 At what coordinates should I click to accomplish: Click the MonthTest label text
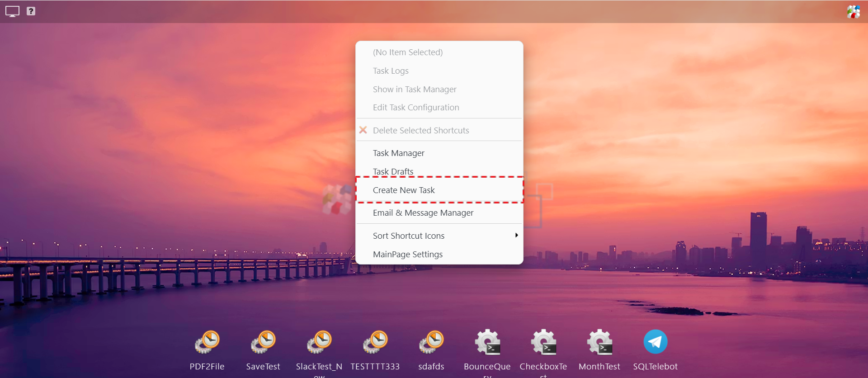[x=599, y=367]
